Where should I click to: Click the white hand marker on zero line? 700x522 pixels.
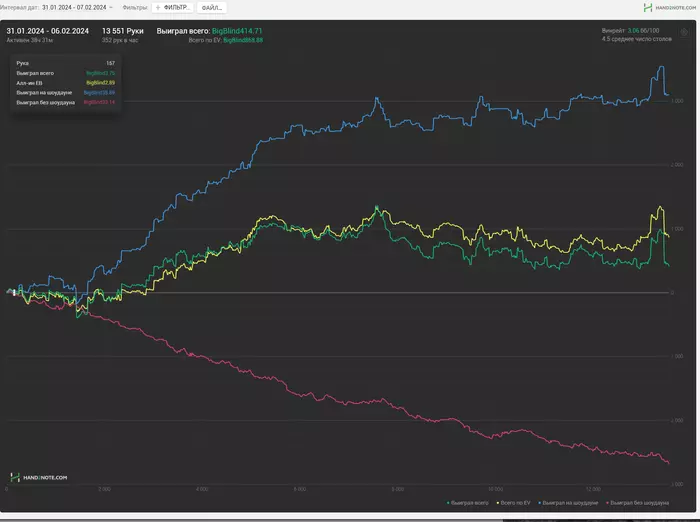[14, 292]
